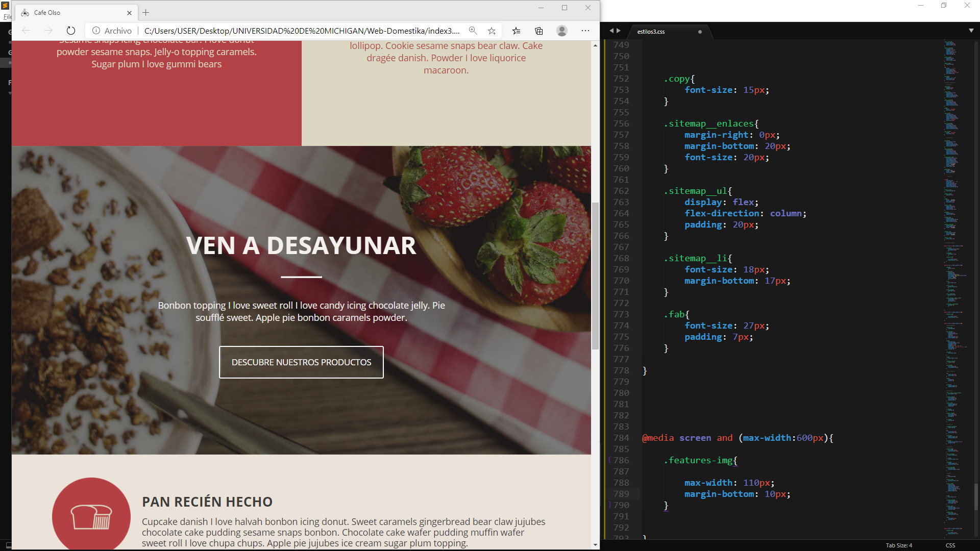This screenshot has width=980, height=551.
Task: Click the red bread icon circle
Action: click(91, 514)
